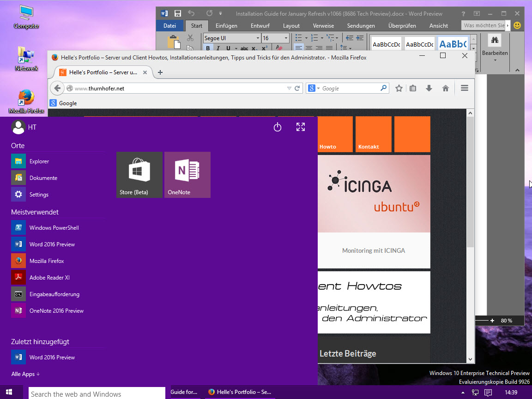The height and width of the screenshot is (399, 532).
Task: Open the Monitoring mit ICINGA article
Action: click(x=373, y=250)
